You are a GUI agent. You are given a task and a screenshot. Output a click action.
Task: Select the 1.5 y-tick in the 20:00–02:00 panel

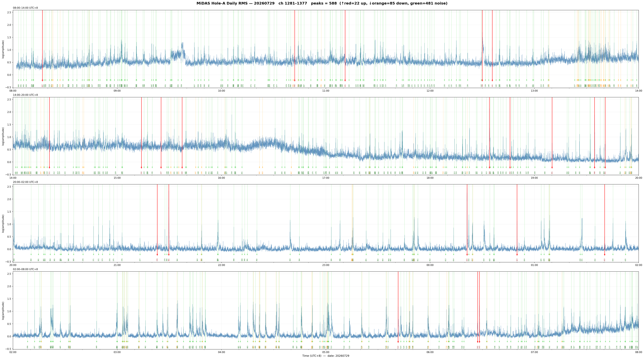(x=9, y=212)
